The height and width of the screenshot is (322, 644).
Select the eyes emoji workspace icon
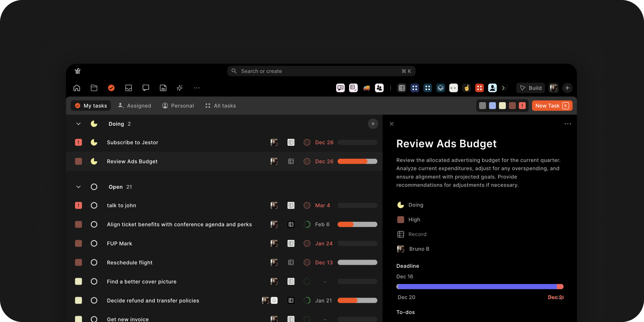click(x=454, y=88)
